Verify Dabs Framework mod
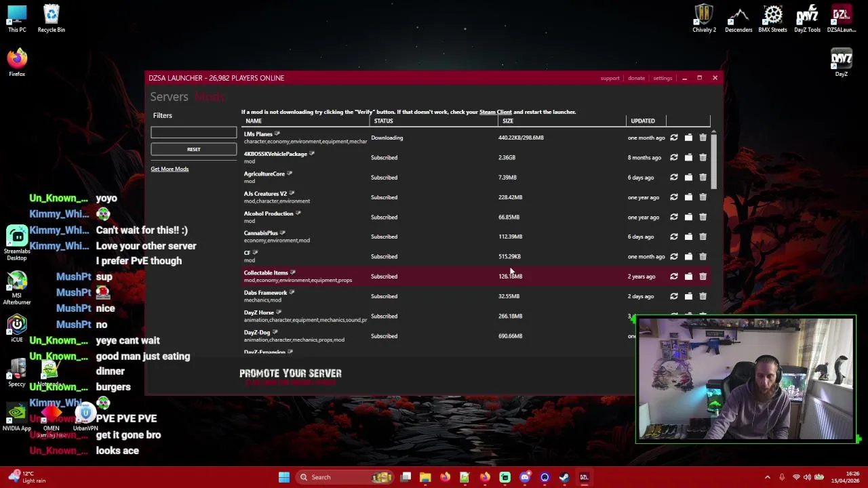 coord(674,296)
